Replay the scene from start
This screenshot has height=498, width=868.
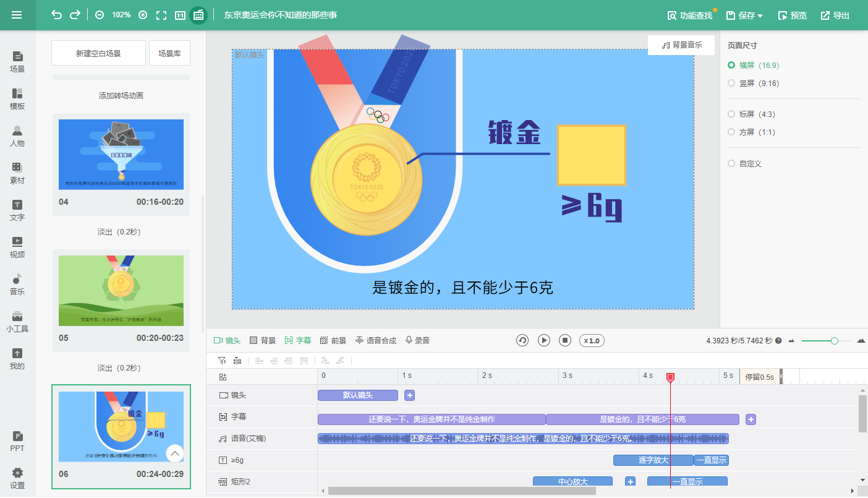tap(522, 340)
